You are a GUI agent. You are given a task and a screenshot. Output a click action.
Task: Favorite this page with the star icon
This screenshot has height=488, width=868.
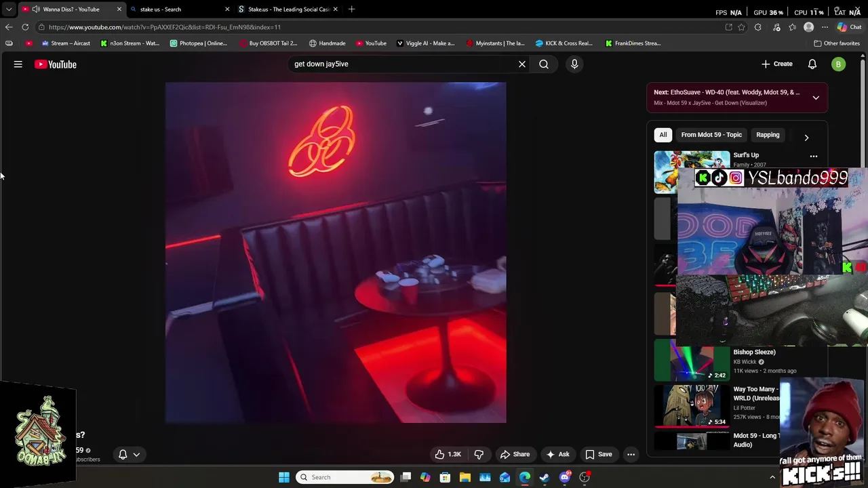741,27
